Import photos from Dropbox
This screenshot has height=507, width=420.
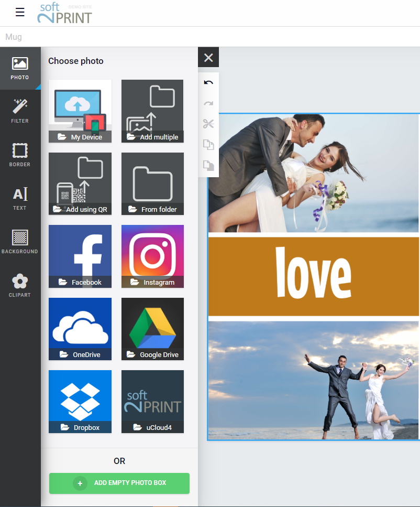tap(80, 402)
